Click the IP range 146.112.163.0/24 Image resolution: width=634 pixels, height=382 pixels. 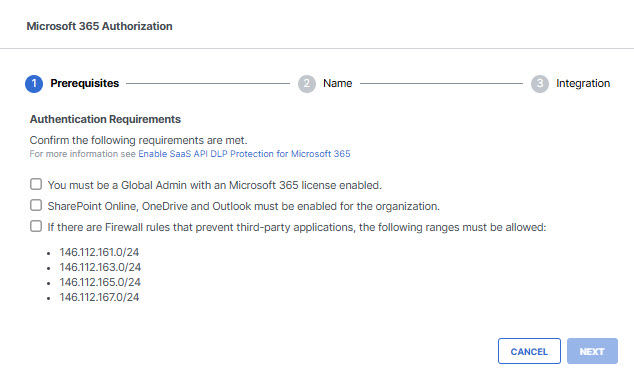pos(100,267)
